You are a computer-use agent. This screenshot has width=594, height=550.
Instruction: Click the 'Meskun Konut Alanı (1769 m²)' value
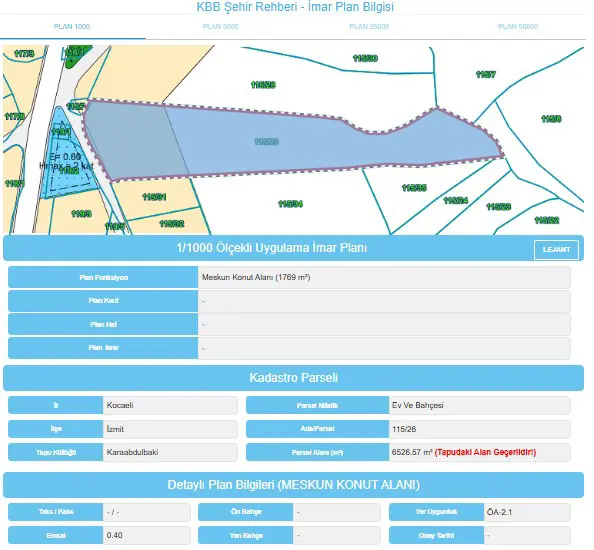(x=256, y=277)
